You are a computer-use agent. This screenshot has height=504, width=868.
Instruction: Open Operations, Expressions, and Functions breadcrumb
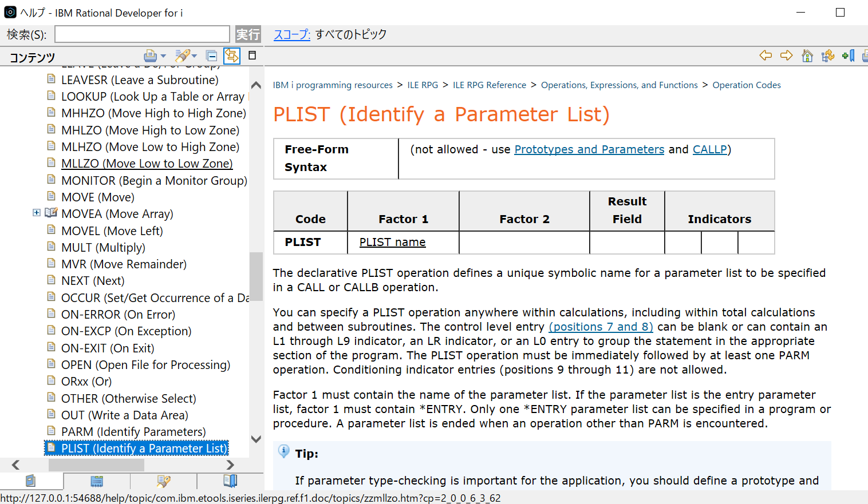620,85
